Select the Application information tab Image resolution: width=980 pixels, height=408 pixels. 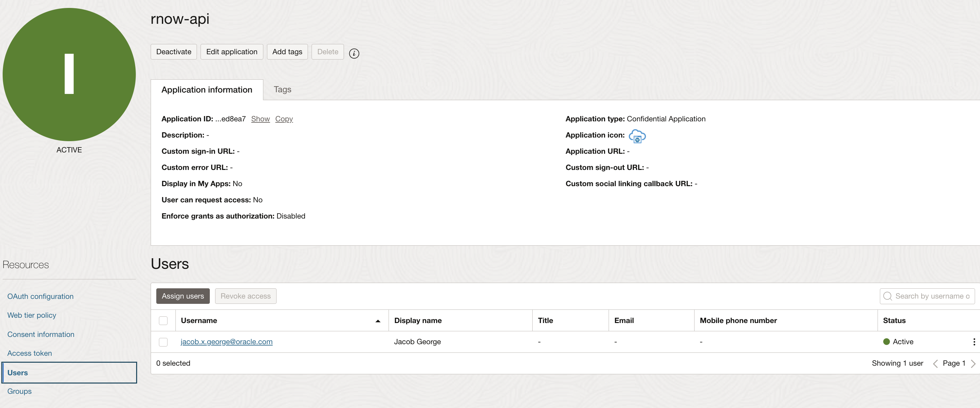click(207, 90)
